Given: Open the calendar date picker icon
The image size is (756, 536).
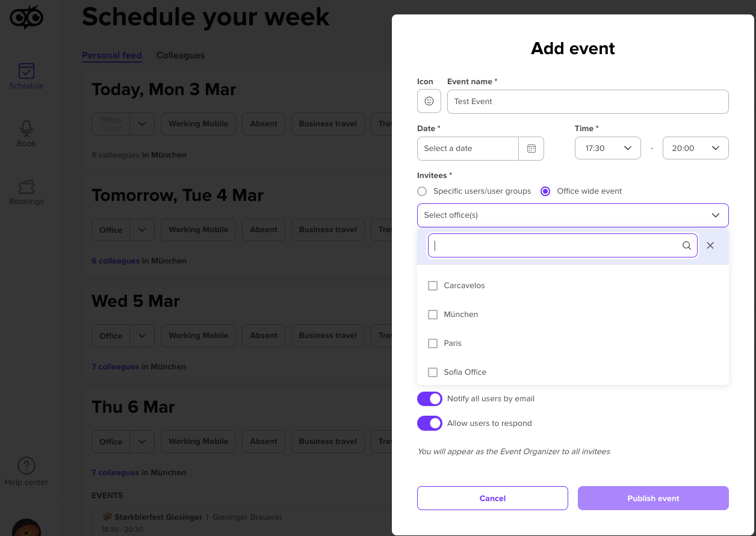Looking at the screenshot, I should point(531,149).
